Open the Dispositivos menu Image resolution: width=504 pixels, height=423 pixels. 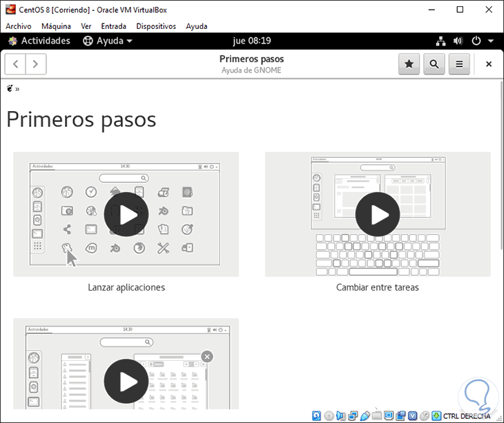[x=156, y=26]
